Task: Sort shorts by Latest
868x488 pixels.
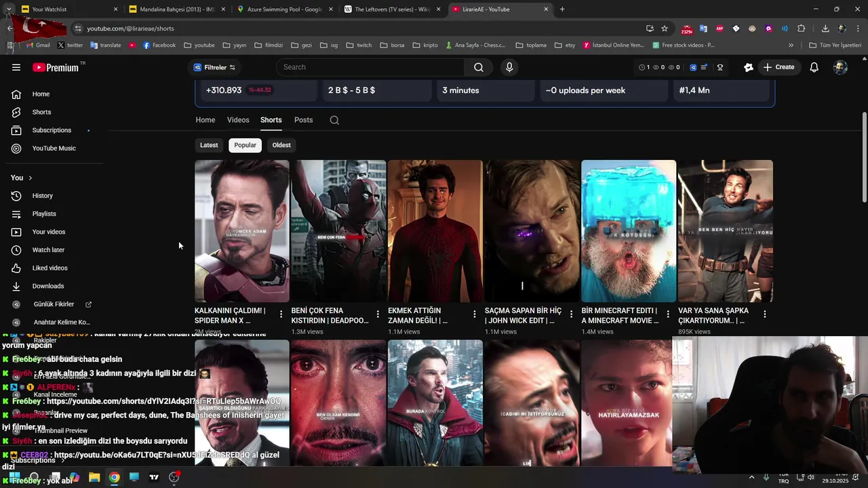Action: [209, 145]
